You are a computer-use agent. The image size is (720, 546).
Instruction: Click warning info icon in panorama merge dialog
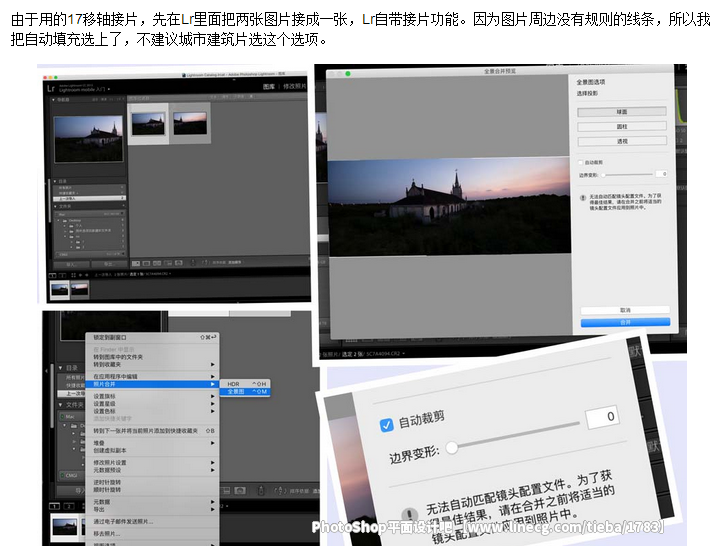[x=583, y=198]
